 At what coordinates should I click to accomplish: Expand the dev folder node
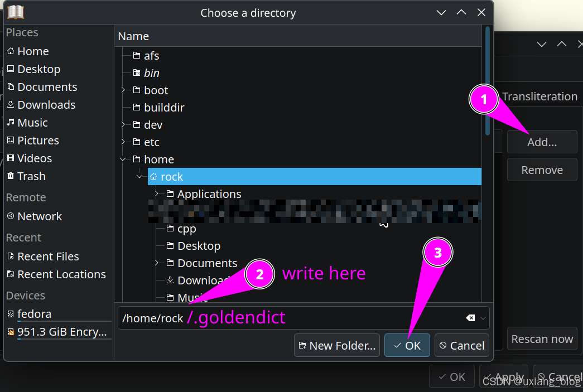click(123, 124)
